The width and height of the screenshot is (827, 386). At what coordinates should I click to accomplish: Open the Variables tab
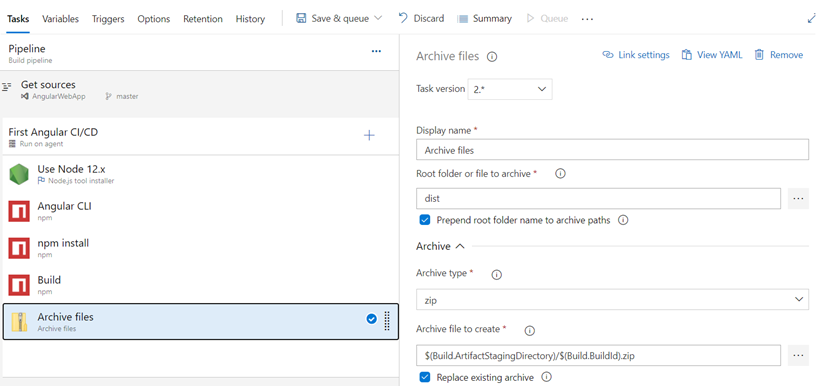pos(61,19)
